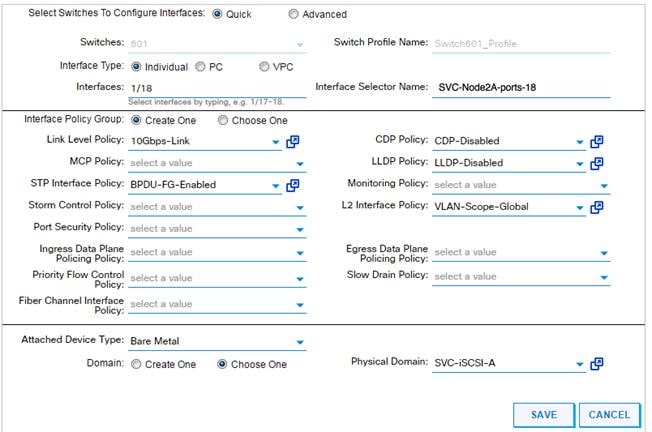
Task: Expand Priority Flow Control Policy dropdown
Action: [300, 279]
